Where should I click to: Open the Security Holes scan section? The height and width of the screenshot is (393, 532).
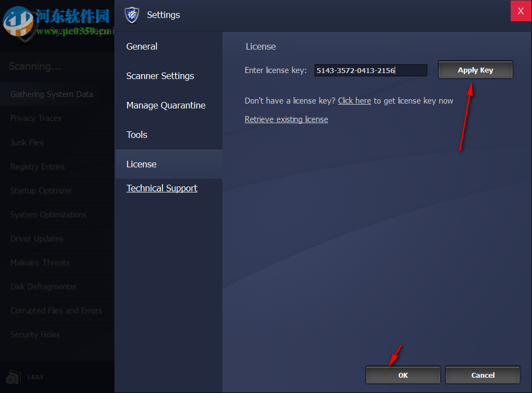pyautogui.click(x=34, y=335)
